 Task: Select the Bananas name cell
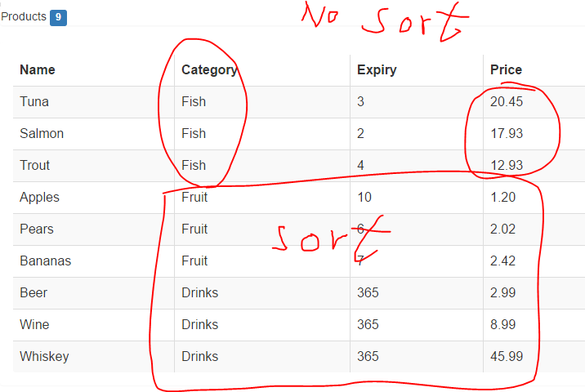tap(46, 261)
